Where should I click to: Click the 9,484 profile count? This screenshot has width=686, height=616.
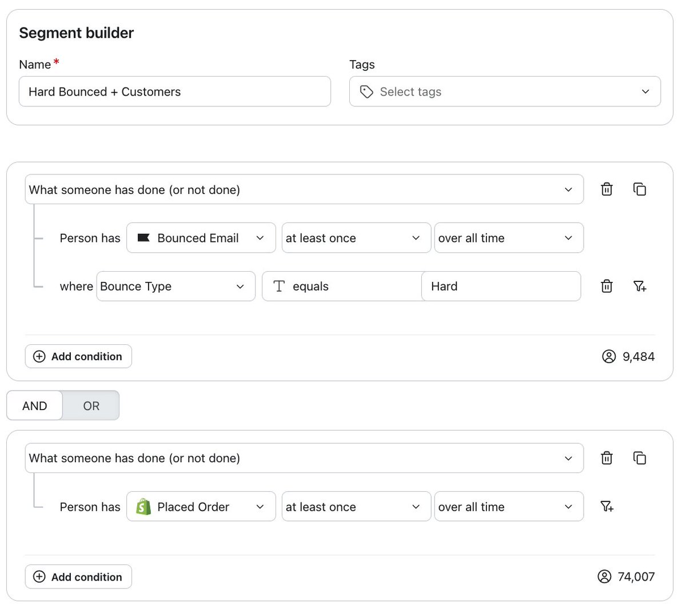coord(639,356)
